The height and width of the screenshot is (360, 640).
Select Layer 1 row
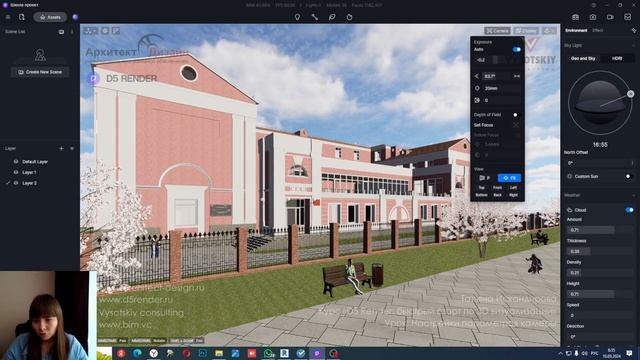coord(40,172)
